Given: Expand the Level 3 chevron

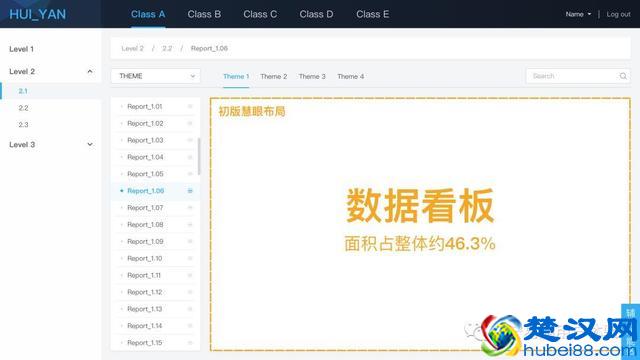Looking at the screenshot, I should [x=90, y=144].
